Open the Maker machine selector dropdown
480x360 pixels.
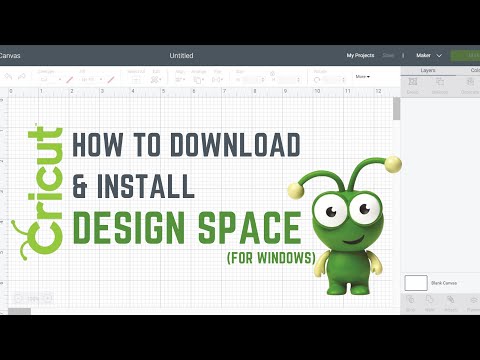(x=429, y=55)
